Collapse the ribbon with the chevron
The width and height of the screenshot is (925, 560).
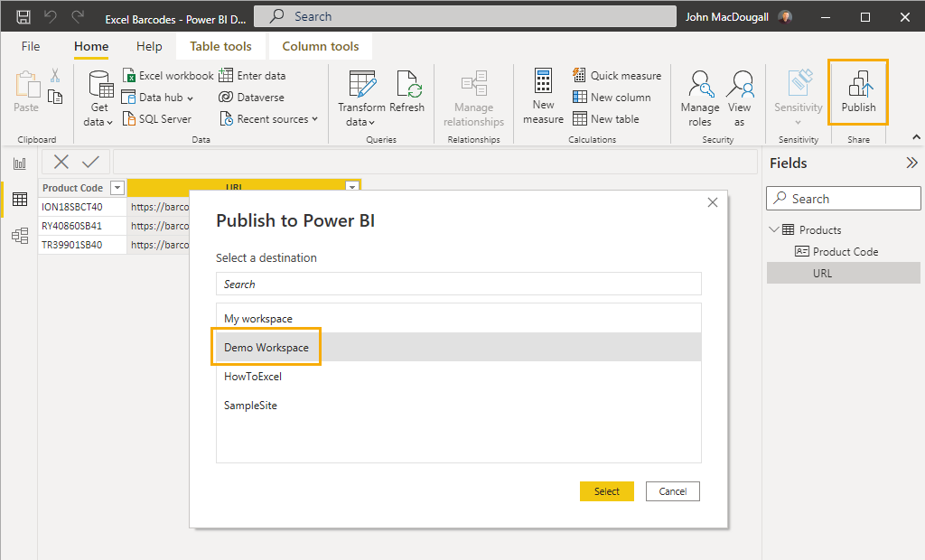[916, 137]
